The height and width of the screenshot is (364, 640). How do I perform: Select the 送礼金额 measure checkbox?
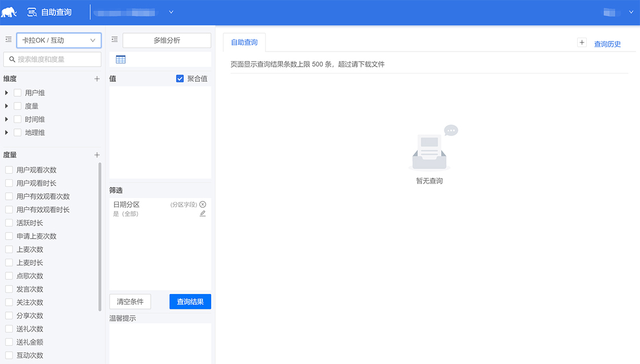(x=9, y=342)
